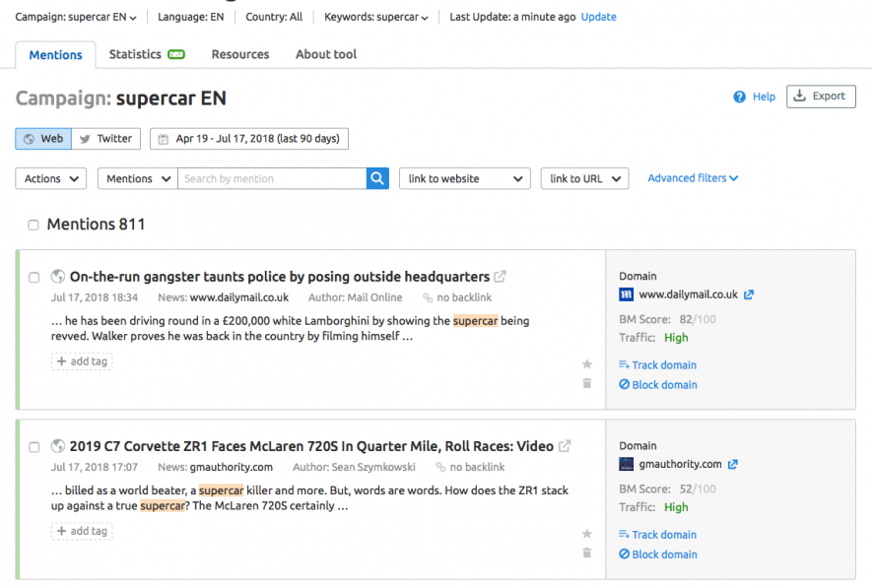Click Country: All setting
Screen dimensions: 872x588
click(274, 17)
